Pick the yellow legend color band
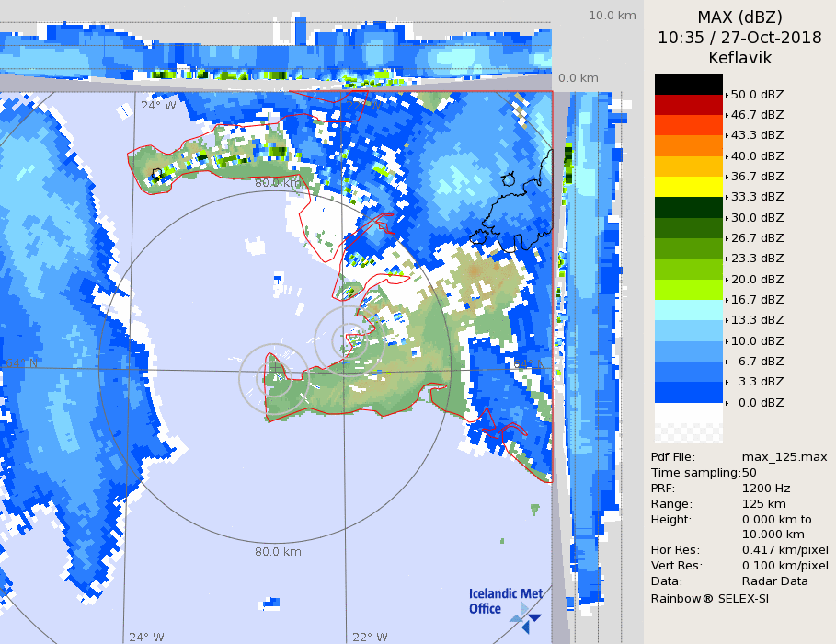This screenshot has width=836, height=644. pyautogui.click(x=688, y=187)
